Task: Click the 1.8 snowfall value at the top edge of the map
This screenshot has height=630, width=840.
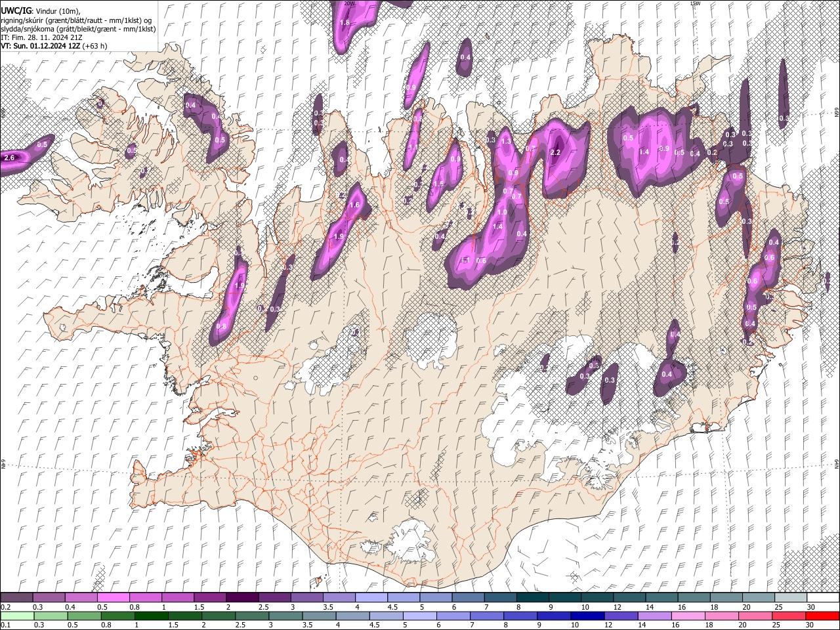Action: pos(345,22)
